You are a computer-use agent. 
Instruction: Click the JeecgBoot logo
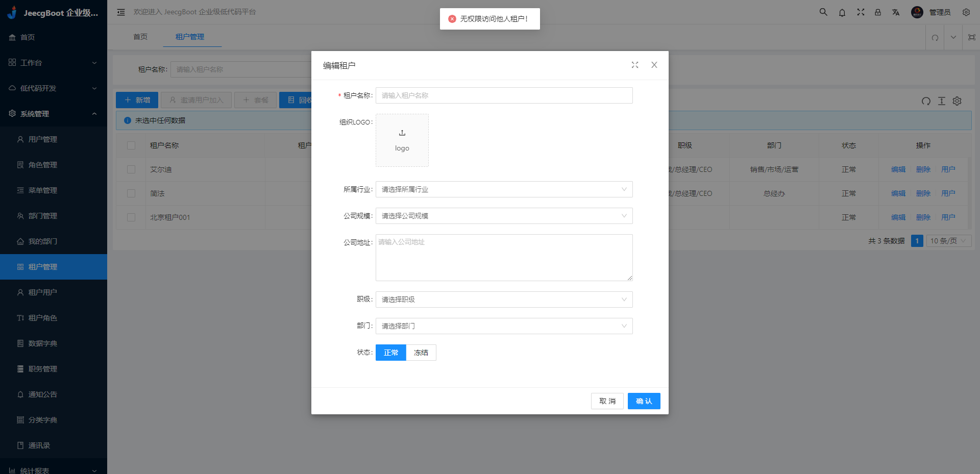click(x=12, y=12)
